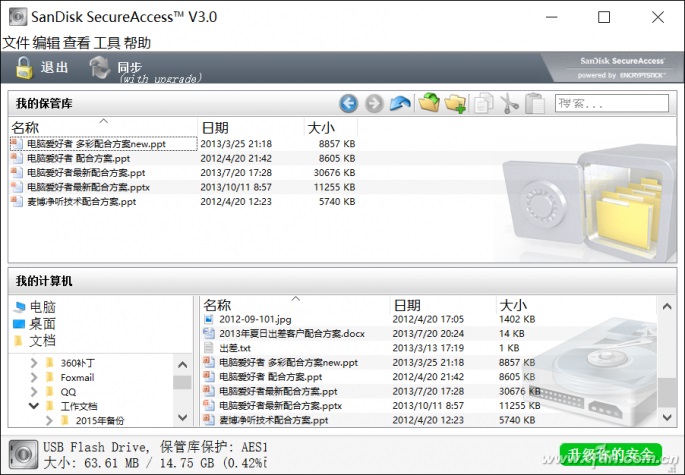Click the scissors cut icon
Screen dimensions: 685x475
(509, 104)
